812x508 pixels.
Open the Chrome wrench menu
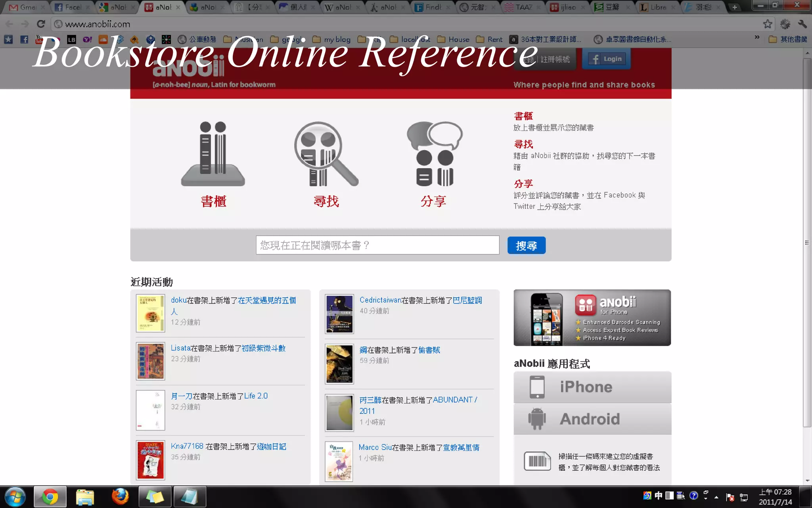(x=802, y=24)
